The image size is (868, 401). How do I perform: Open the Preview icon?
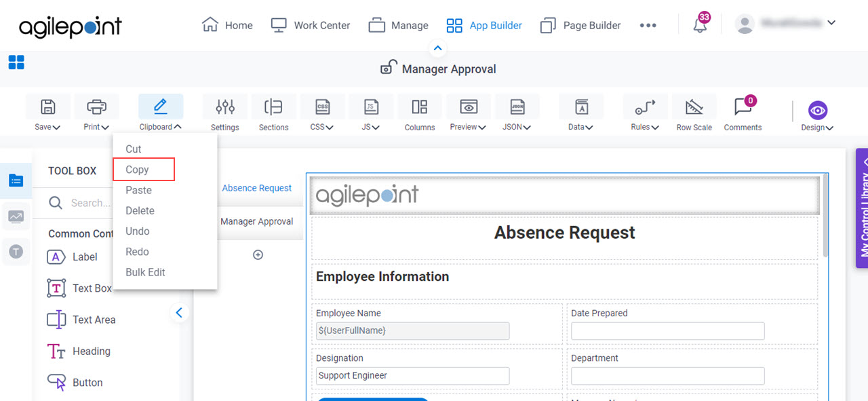click(x=469, y=107)
